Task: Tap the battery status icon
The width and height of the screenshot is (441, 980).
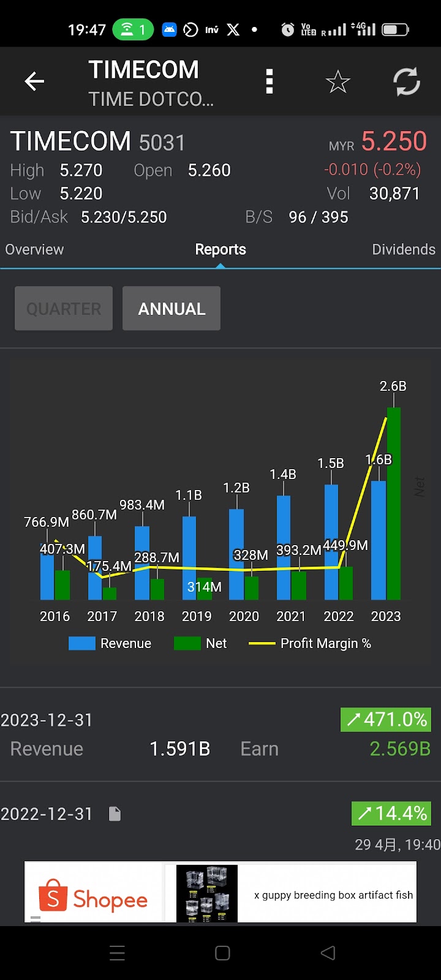Action: tap(395, 29)
